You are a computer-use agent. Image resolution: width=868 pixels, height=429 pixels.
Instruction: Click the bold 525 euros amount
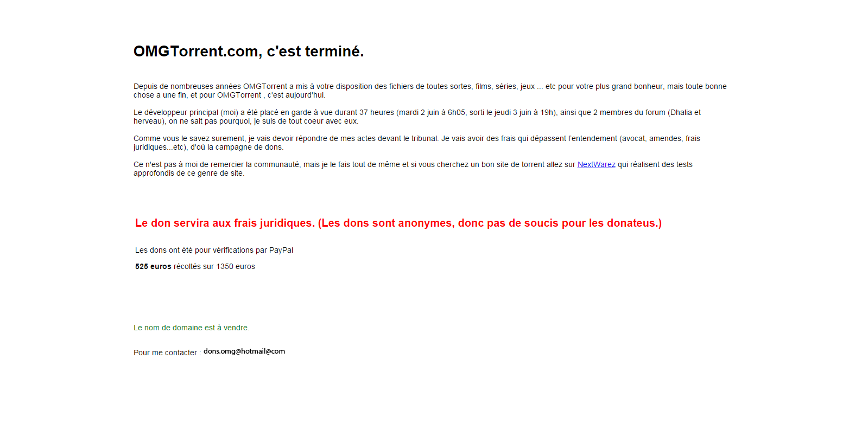153,266
